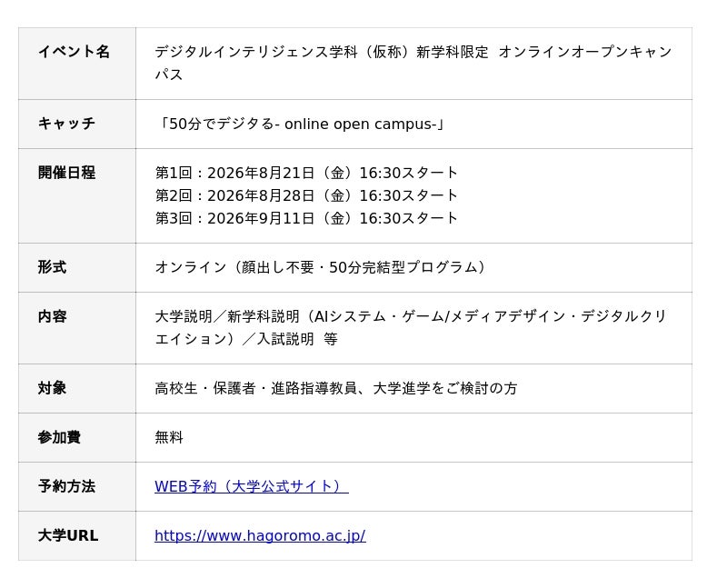Click the 大学説明／新学科説明 content text
Image resolution: width=727 pixels, height=588 pixels.
pyautogui.click(x=411, y=328)
